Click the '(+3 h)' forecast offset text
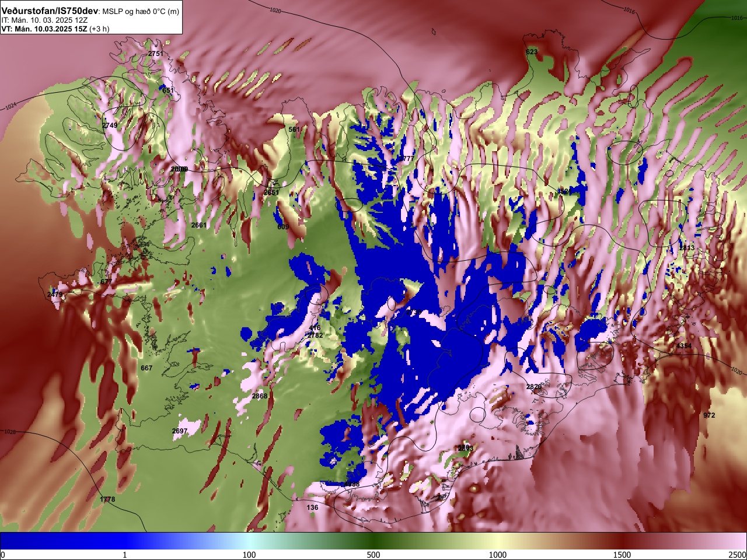The width and height of the screenshot is (747, 560). click(x=99, y=29)
